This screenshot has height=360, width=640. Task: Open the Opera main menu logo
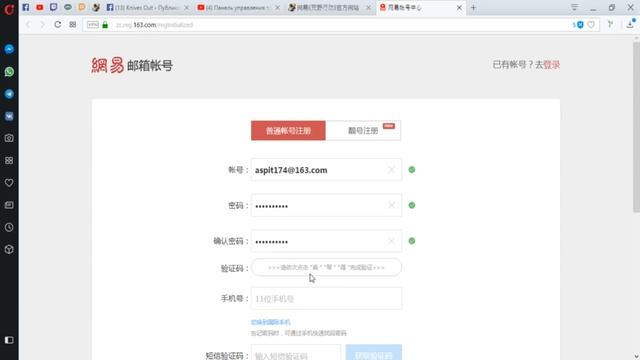[x=9, y=9]
